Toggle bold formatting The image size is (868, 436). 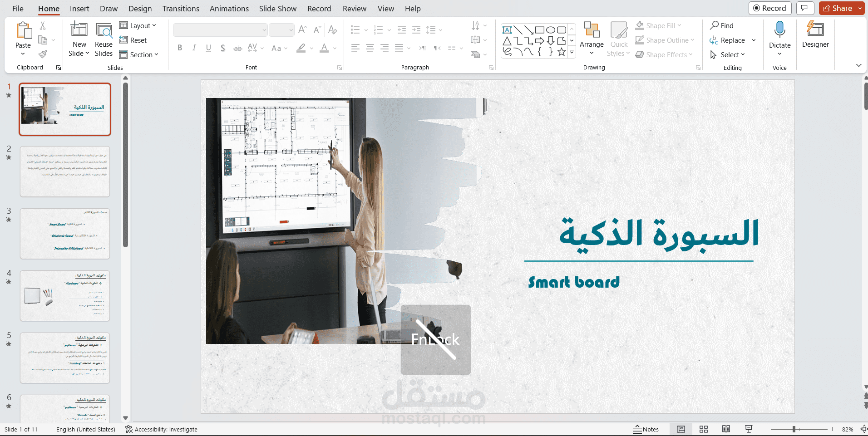pyautogui.click(x=179, y=48)
